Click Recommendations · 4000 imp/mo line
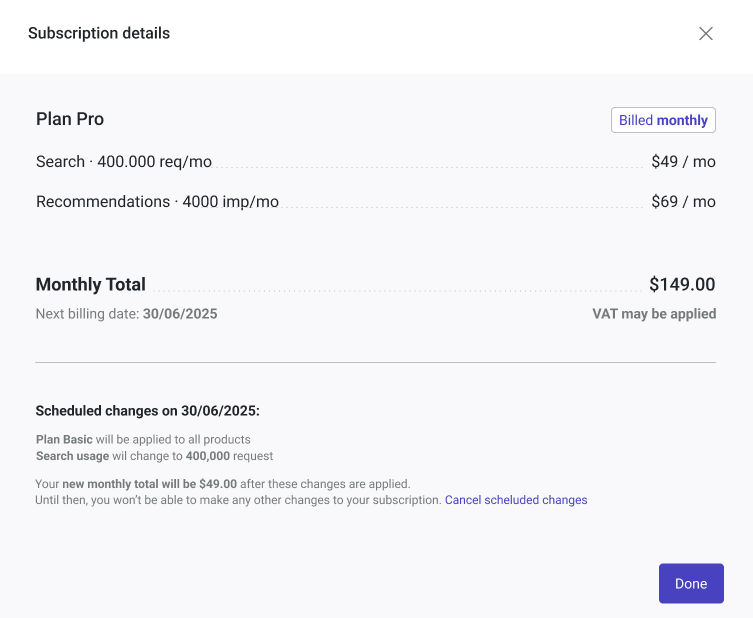Screen dimensions: 753x618 click(x=158, y=202)
